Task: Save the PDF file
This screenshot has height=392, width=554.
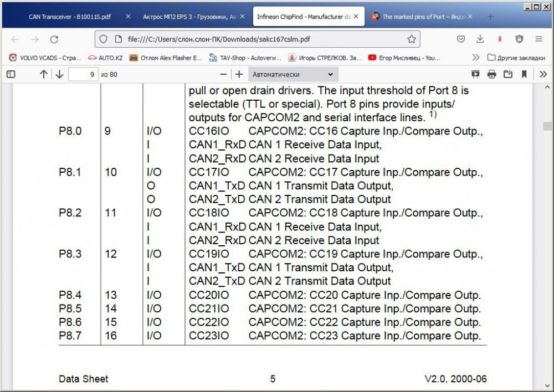Action: pyautogui.click(x=507, y=74)
